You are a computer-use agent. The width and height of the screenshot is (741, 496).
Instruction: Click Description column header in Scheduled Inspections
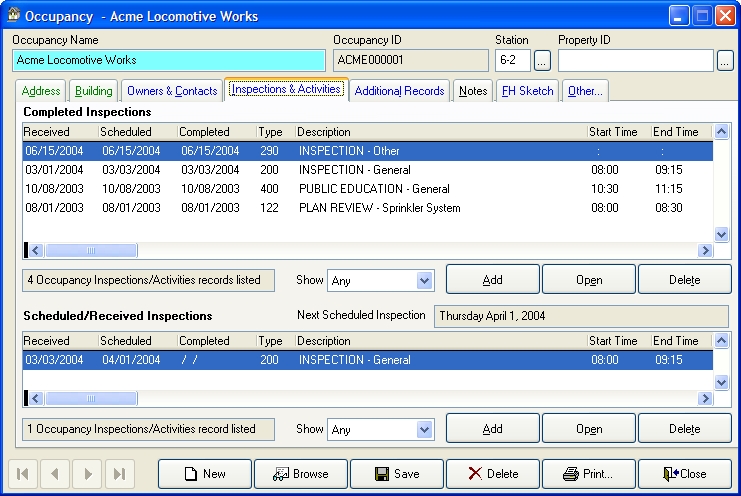coord(441,341)
